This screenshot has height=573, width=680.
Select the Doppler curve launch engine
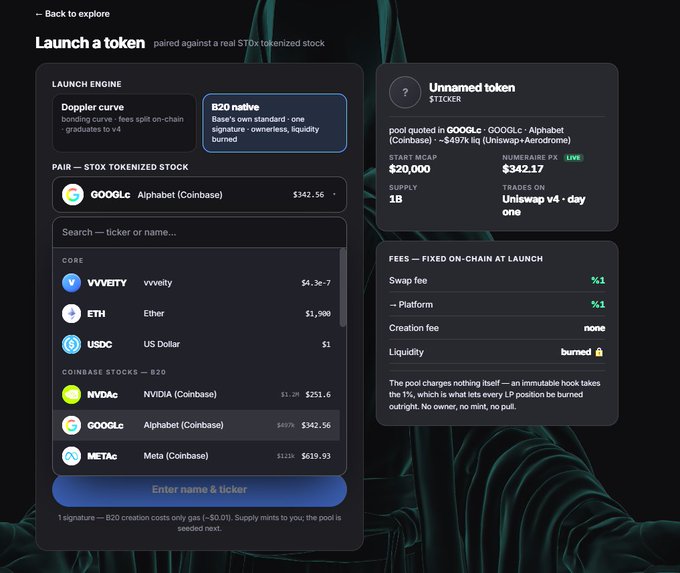[x=124, y=123]
